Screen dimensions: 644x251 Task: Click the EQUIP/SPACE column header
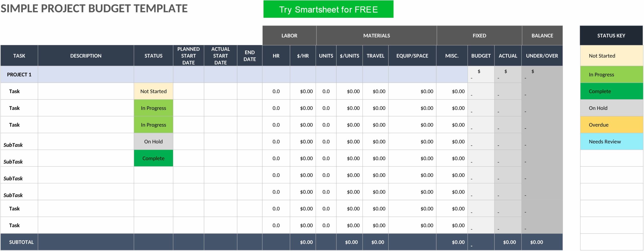(412, 56)
